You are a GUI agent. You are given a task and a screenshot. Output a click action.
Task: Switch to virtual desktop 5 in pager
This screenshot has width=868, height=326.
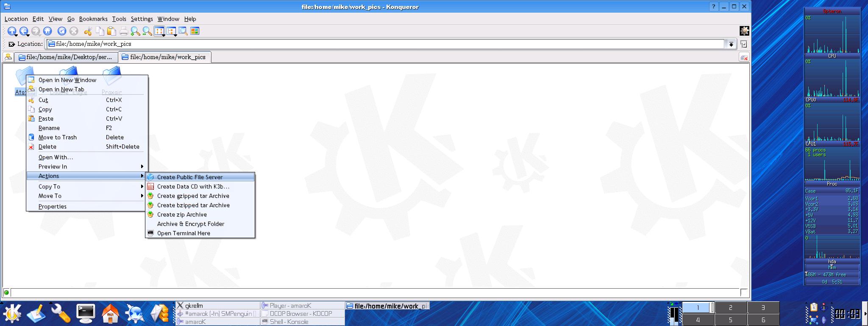[731, 320]
